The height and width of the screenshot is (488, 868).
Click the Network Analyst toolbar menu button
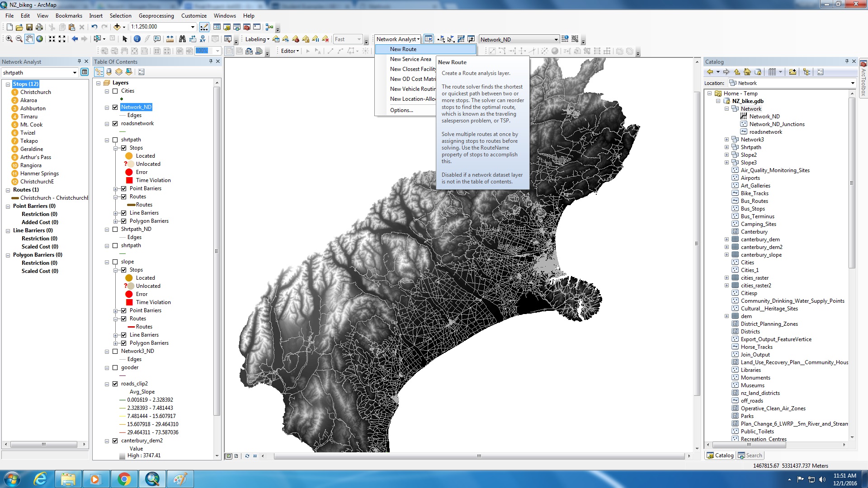click(x=398, y=39)
